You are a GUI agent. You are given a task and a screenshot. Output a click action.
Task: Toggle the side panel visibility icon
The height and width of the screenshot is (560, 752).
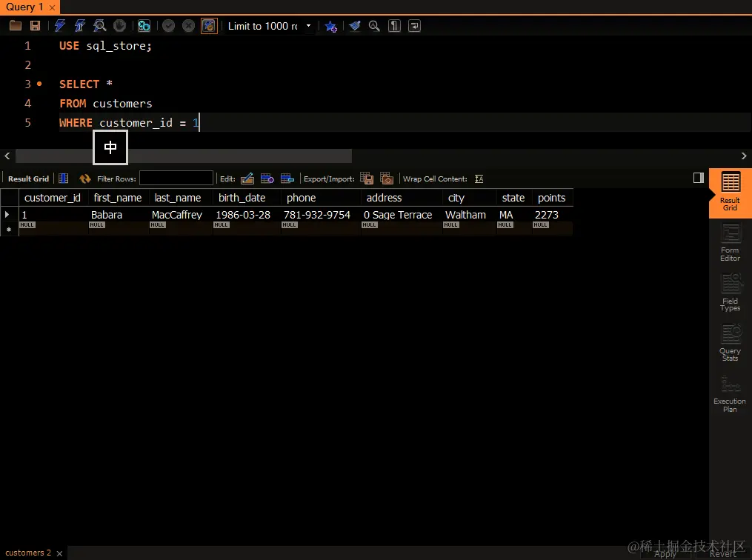point(699,178)
